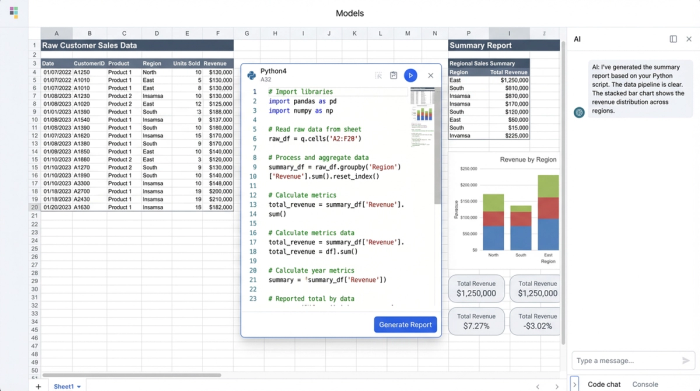The height and width of the screenshot is (391, 700).
Task: Click the Total Revenue column header in summary
Action: (x=508, y=72)
